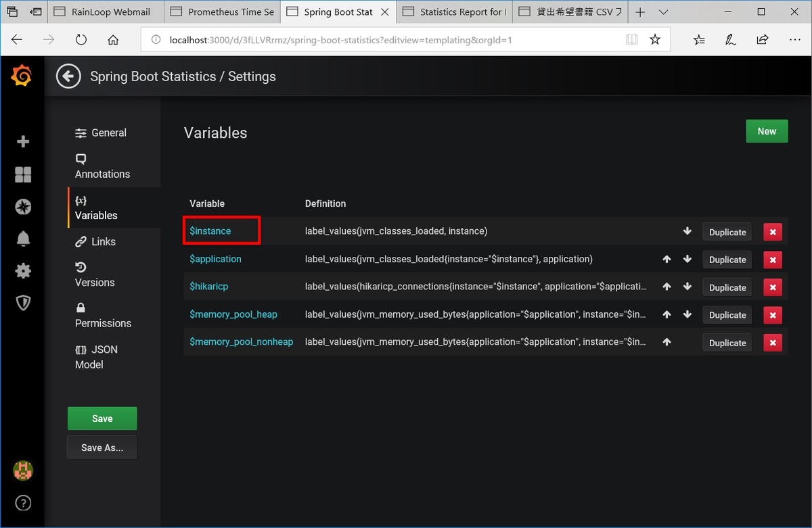Refresh the browser page

click(x=81, y=40)
